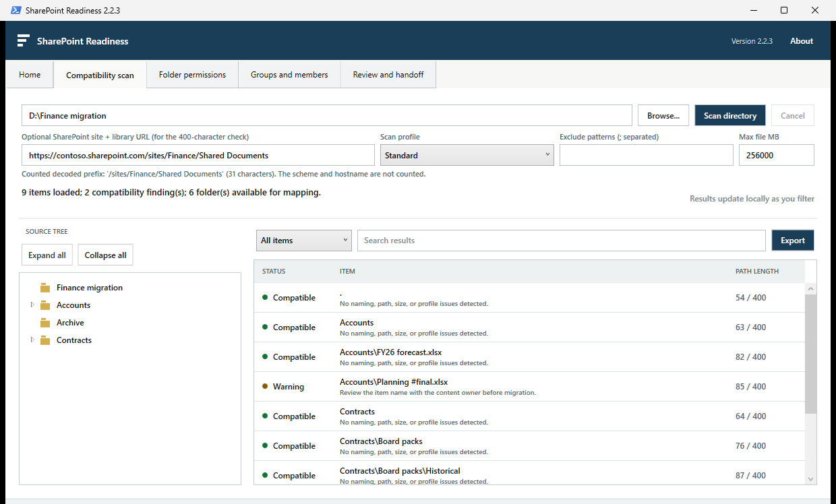Click the About link in header

coord(802,41)
